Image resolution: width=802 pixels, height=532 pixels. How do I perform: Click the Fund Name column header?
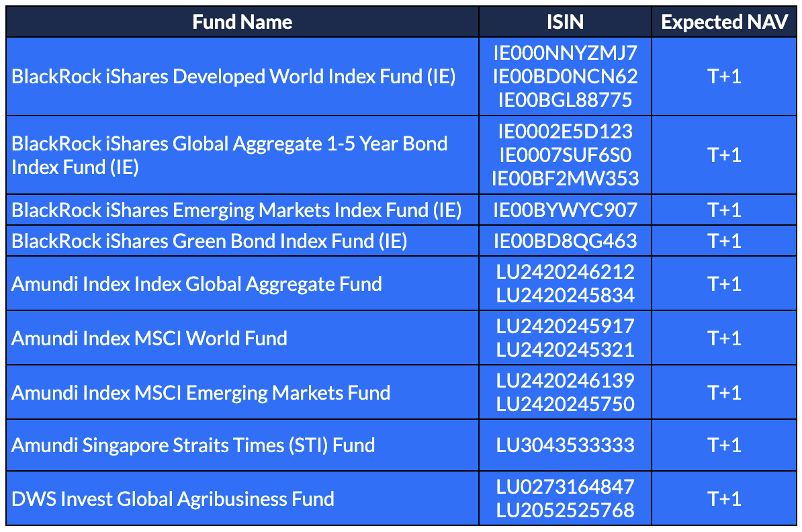click(x=242, y=22)
